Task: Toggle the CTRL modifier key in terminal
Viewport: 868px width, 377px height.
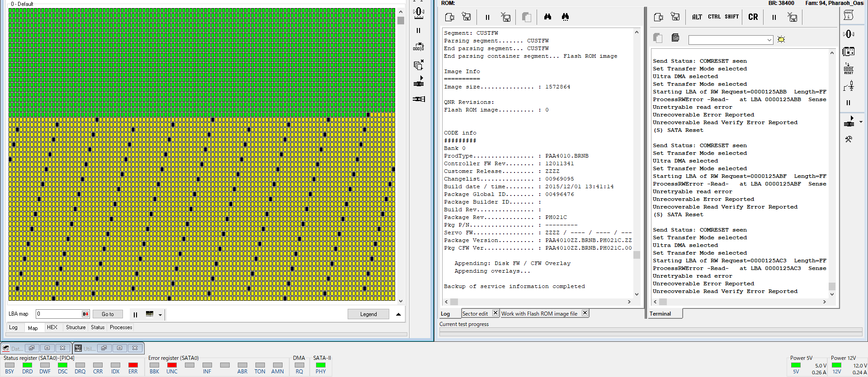Action: pos(714,17)
